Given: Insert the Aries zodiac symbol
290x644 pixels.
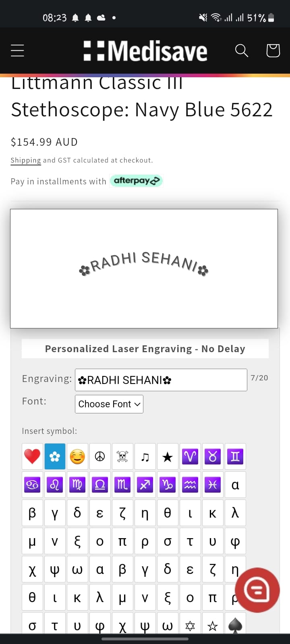Looking at the screenshot, I should pyautogui.click(x=190, y=456).
